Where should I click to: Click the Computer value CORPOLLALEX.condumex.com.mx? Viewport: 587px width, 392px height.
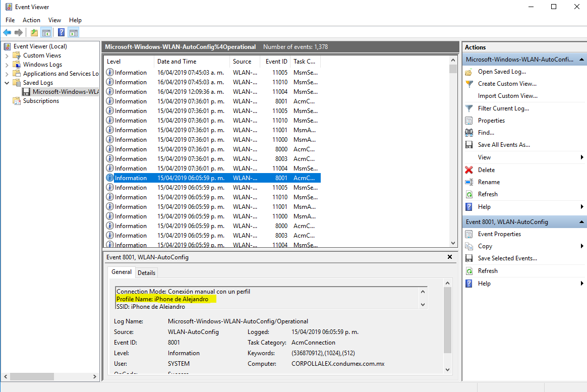tap(338, 364)
